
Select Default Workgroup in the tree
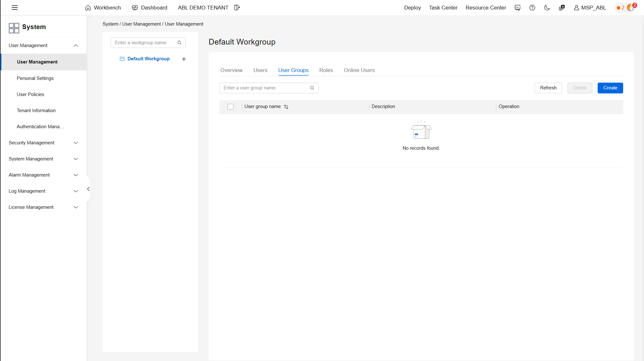tap(148, 59)
